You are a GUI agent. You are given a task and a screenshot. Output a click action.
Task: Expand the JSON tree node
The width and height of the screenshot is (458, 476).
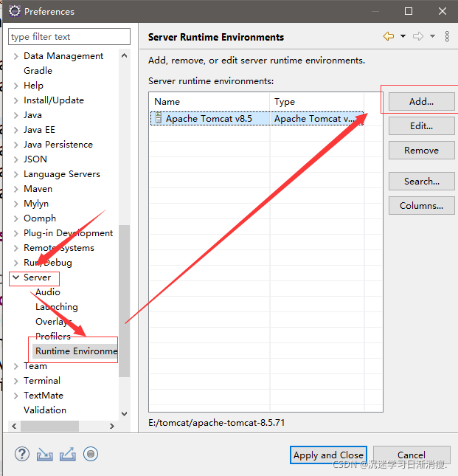[x=16, y=159]
